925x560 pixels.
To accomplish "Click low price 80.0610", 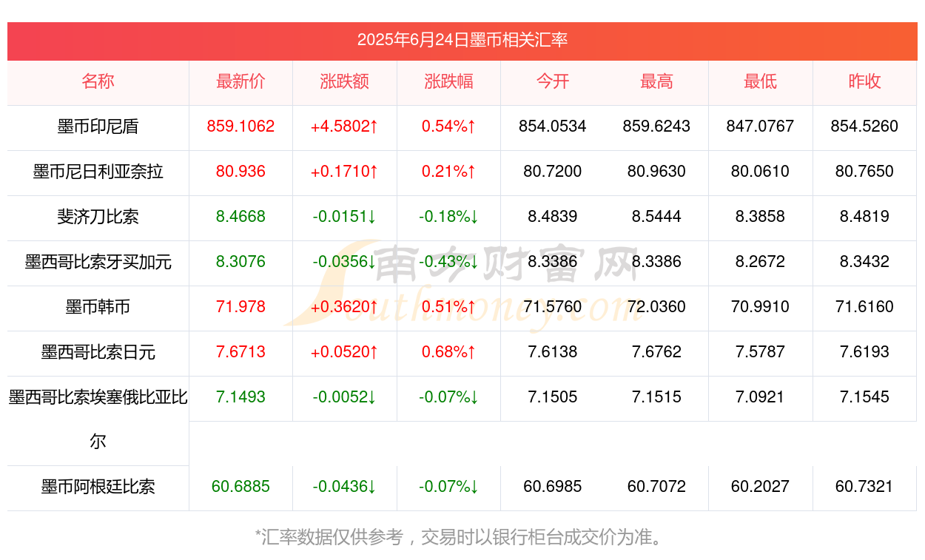I will pyautogui.click(x=760, y=172).
